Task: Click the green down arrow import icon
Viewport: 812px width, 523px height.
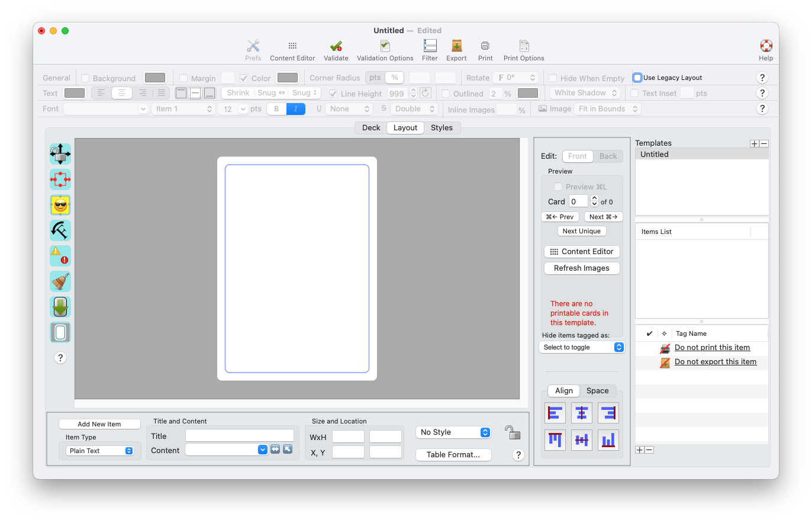Action: pos(60,307)
